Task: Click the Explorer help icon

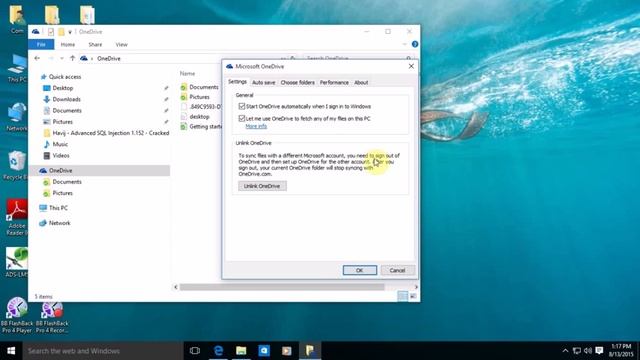Action: click(x=415, y=44)
